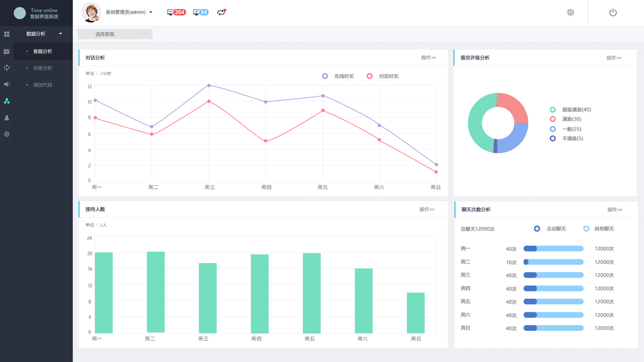644x362 pixels.
Task: Click the 周一 chat count progress bar
Action: (553, 249)
